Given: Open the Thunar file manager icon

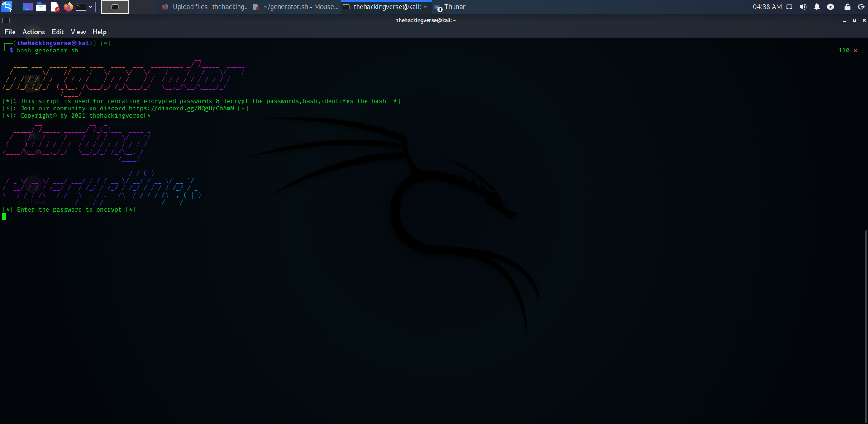Looking at the screenshot, I should click(41, 6).
